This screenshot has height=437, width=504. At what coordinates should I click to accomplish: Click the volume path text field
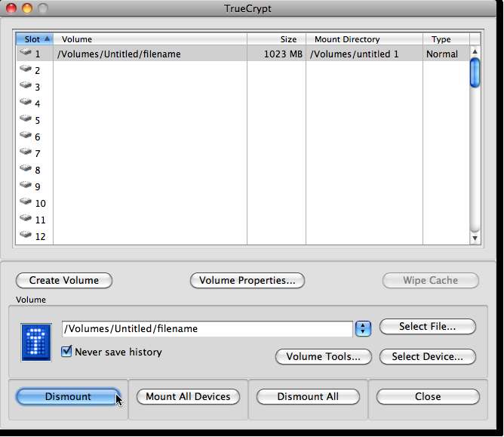coord(207,328)
